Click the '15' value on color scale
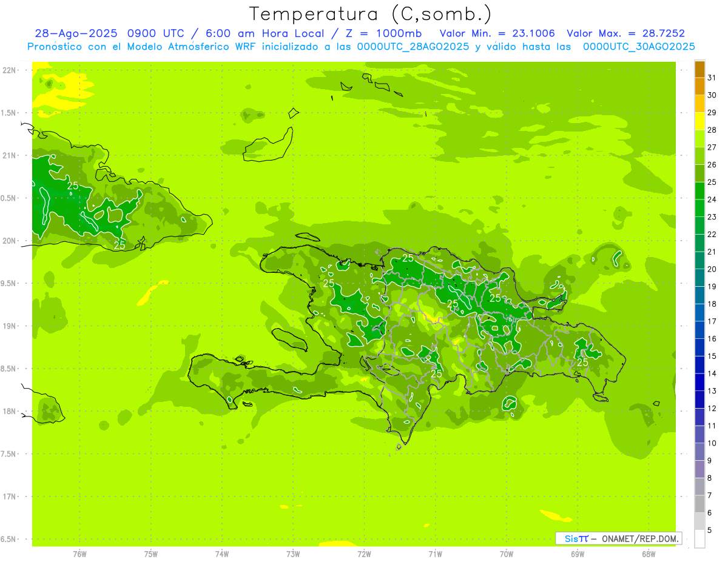728x562 pixels. point(712,356)
